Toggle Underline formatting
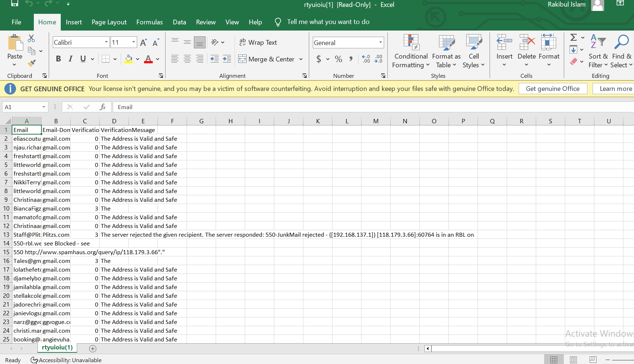 tap(83, 59)
